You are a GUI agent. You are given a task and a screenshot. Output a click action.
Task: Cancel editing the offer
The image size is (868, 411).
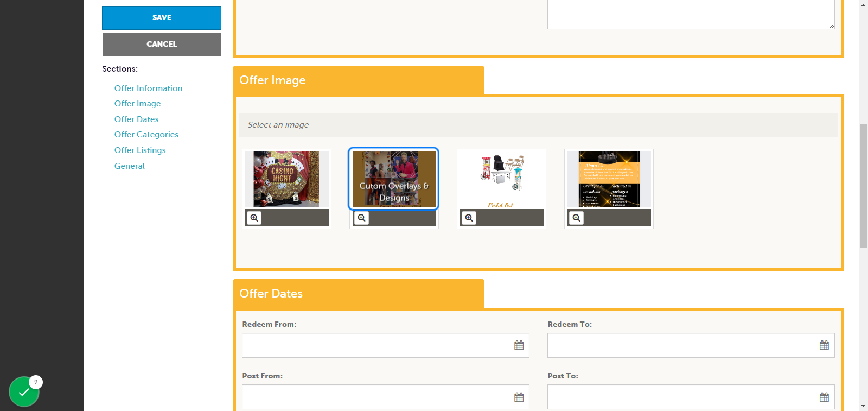tap(162, 45)
